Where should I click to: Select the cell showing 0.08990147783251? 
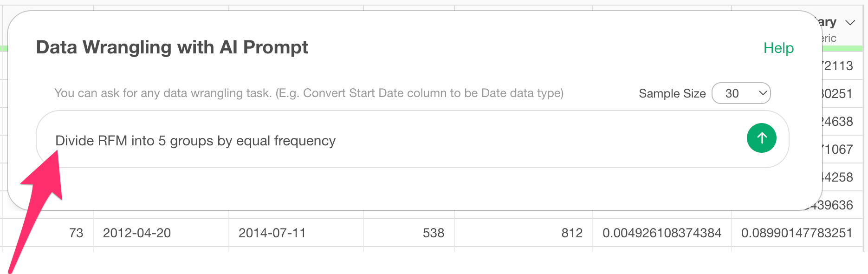coord(797,233)
